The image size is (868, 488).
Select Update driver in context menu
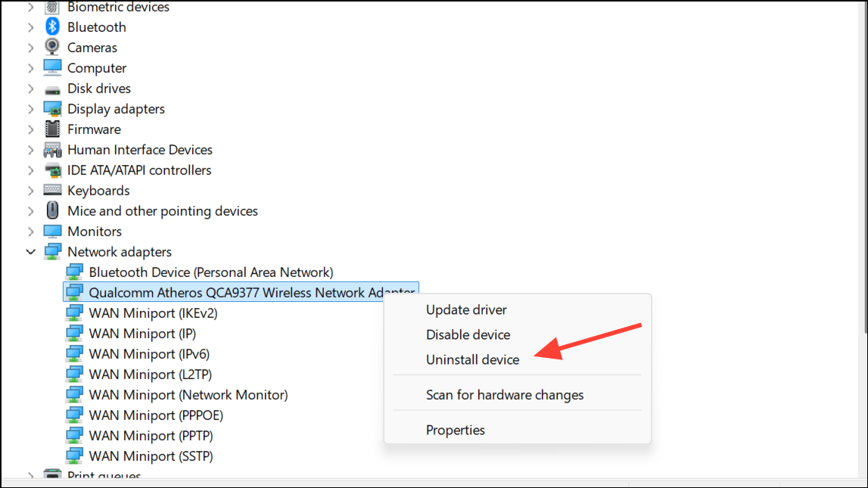click(466, 309)
